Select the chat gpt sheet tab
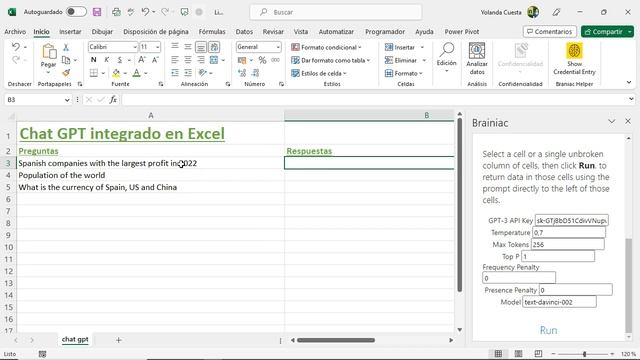 75,339
